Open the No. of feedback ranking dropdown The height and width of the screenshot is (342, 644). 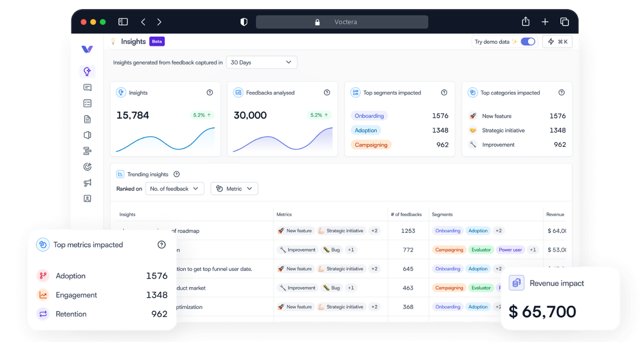[175, 188]
